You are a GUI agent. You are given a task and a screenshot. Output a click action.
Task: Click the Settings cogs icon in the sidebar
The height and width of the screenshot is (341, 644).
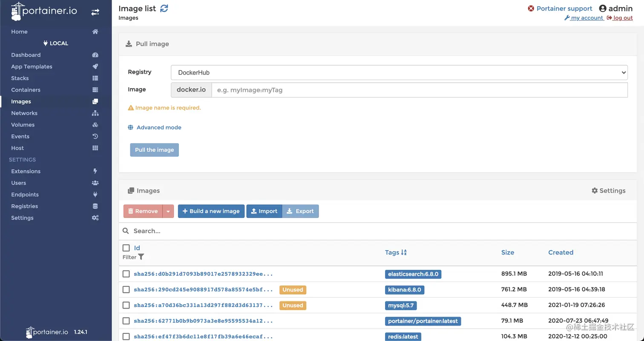click(95, 218)
